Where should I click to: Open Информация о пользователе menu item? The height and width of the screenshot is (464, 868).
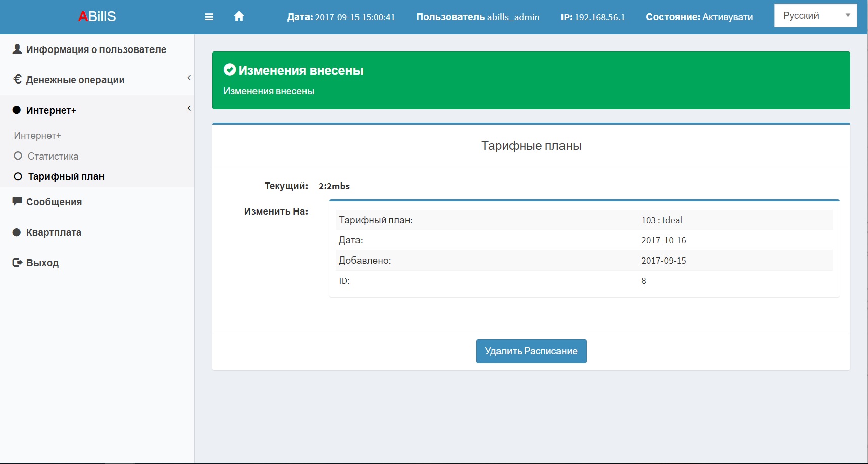(97, 49)
